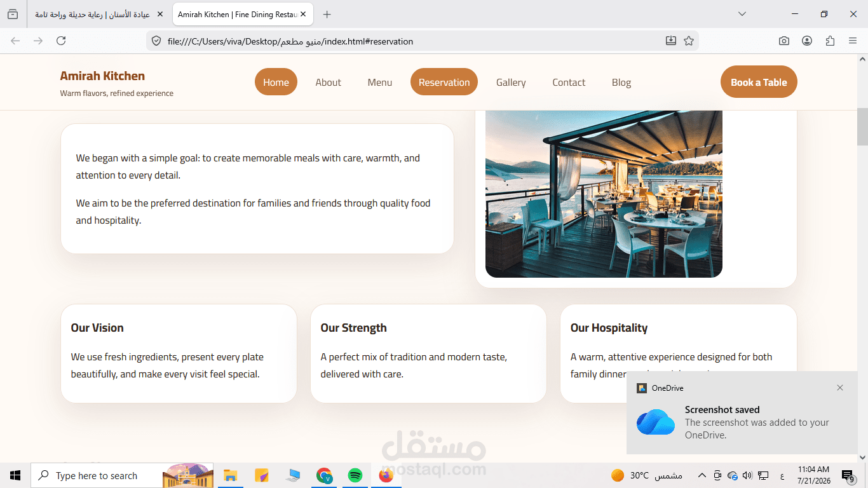The image size is (868, 488).
Task: Click the Our Strength heading
Action: coord(353,328)
